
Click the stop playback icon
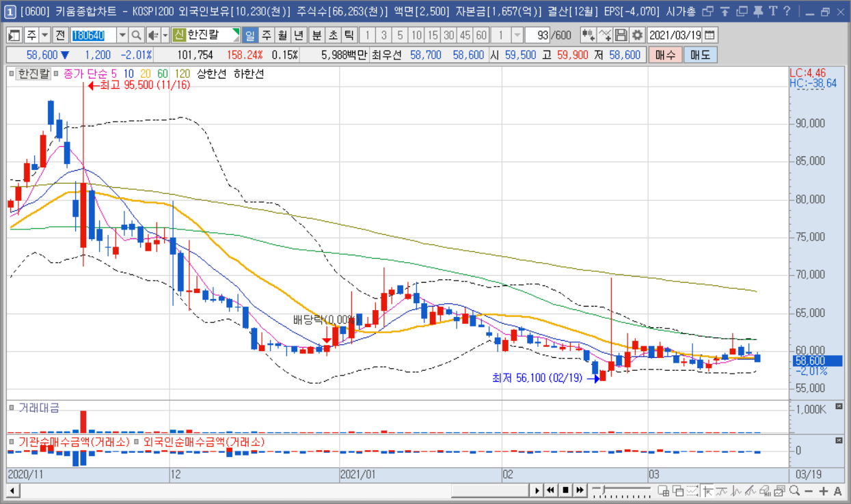(565, 490)
